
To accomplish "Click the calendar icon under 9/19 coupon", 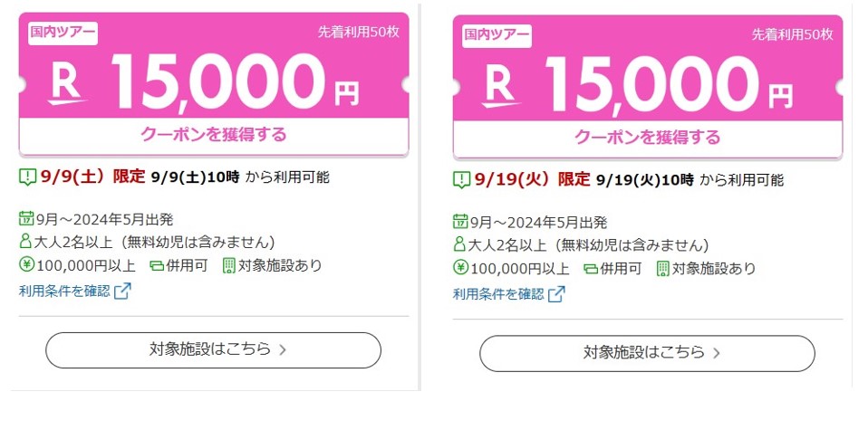I will [x=460, y=222].
